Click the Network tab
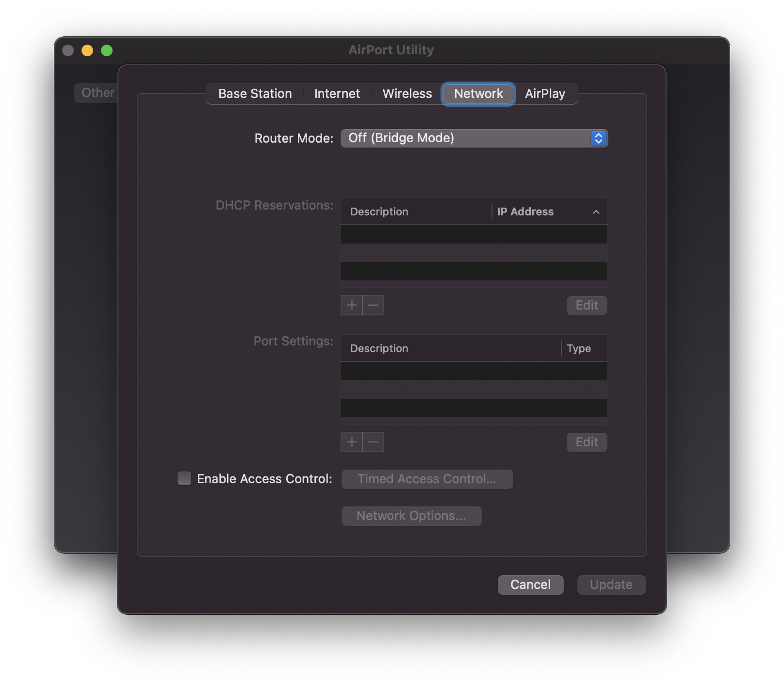The image size is (784, 686). [x=478, y=94]
